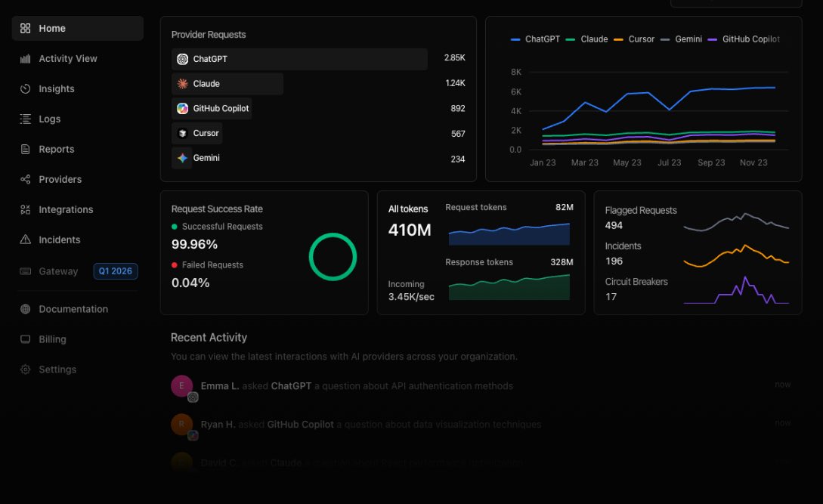Click the Reports document icon
This screenshot has width=823, height=504.
tap(25, 149)
